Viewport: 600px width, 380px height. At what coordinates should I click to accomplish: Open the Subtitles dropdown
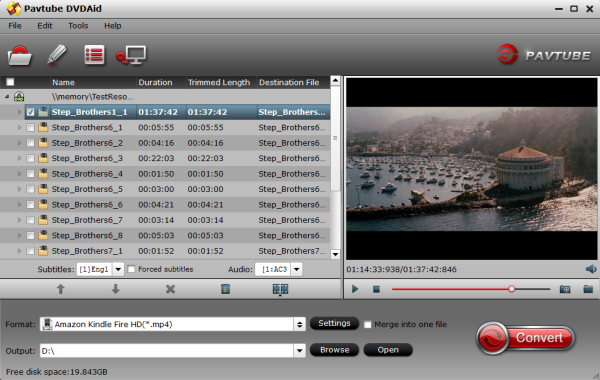tap(118, 269)
